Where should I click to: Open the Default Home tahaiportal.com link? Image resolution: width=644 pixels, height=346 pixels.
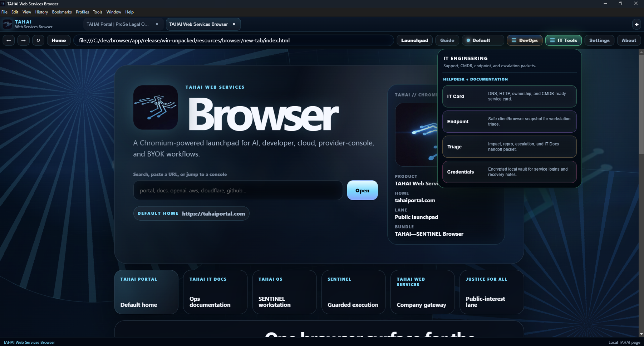coord(191,213)
